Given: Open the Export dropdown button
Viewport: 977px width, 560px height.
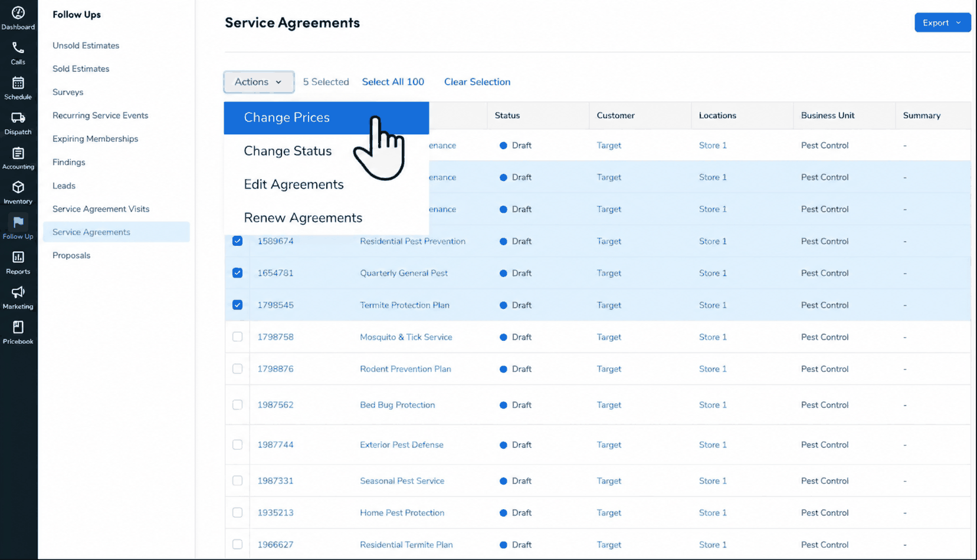Looking at the screenshot, I should point(942,22).
